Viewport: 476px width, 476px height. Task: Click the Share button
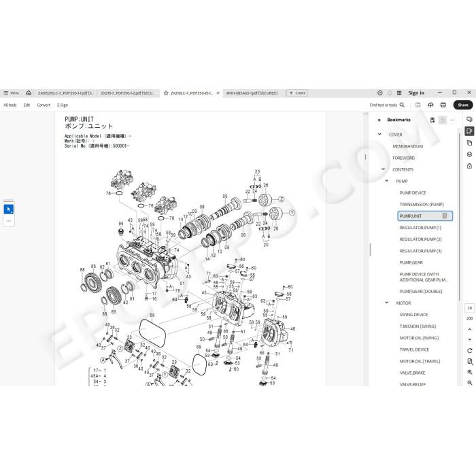(463, 105)
